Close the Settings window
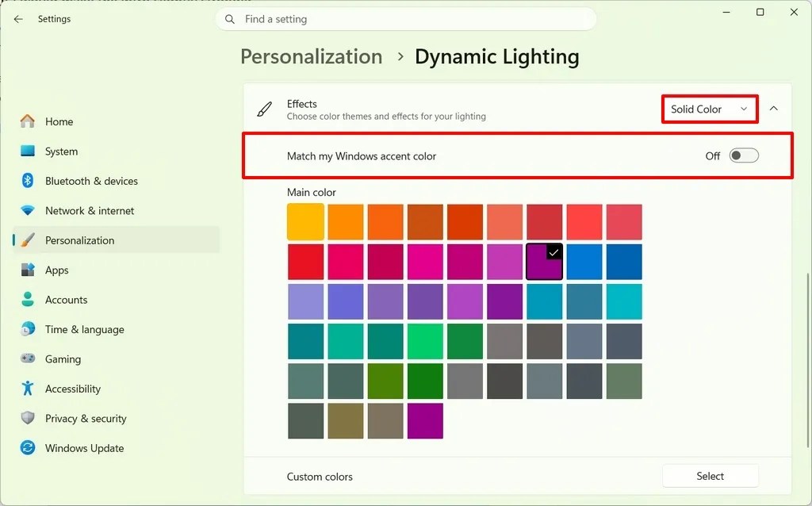Image resolution: width=812 pixels, height=506 pixels. click(794, 12)
